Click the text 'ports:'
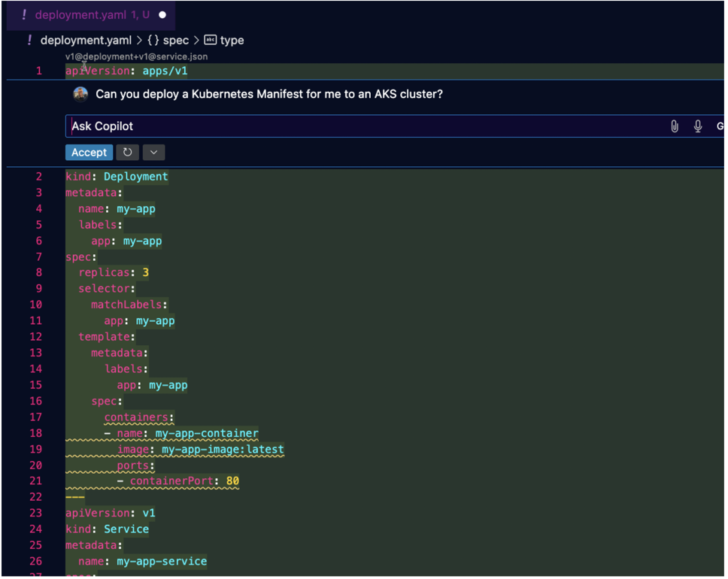The height and width of the screenshot is (579, 728). [135, 465]
